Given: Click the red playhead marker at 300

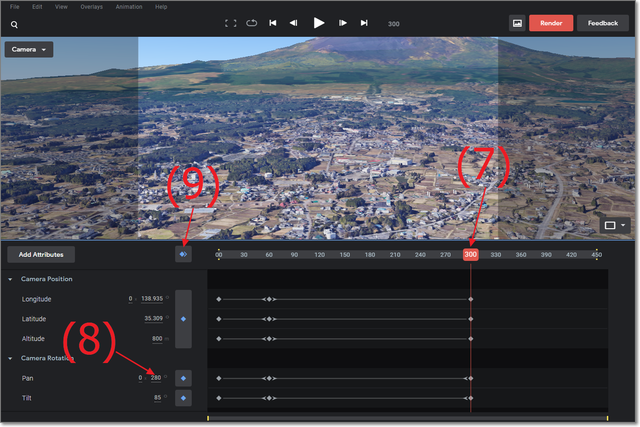Looking at the screenshot, I should point(470,255).
